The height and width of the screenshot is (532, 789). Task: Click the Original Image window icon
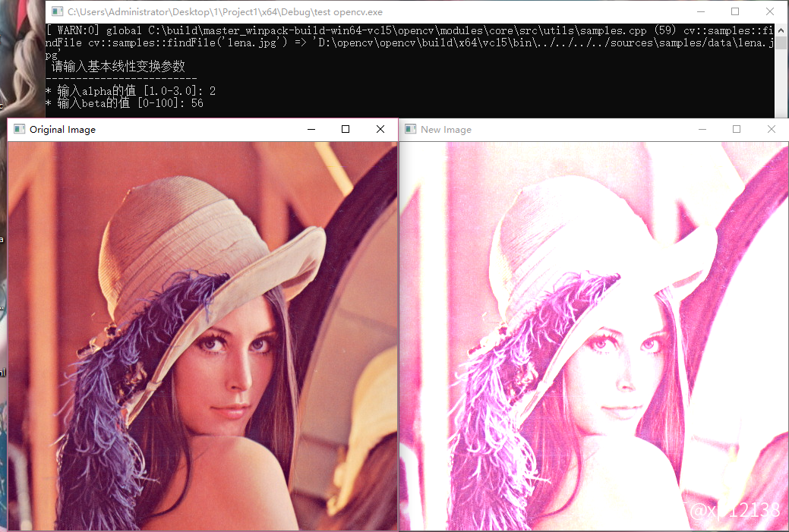pyautogui.click(x=20, y=129)
